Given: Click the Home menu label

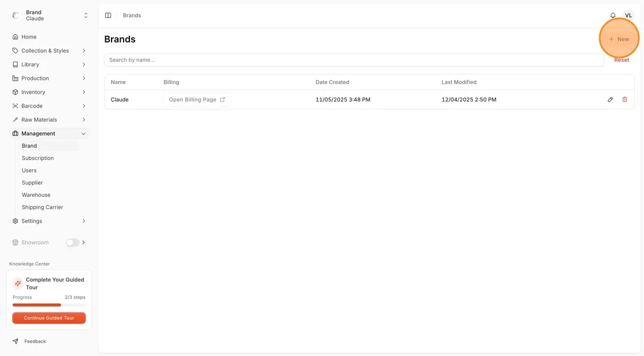Looking at the screenshot, I should (29, 37).
